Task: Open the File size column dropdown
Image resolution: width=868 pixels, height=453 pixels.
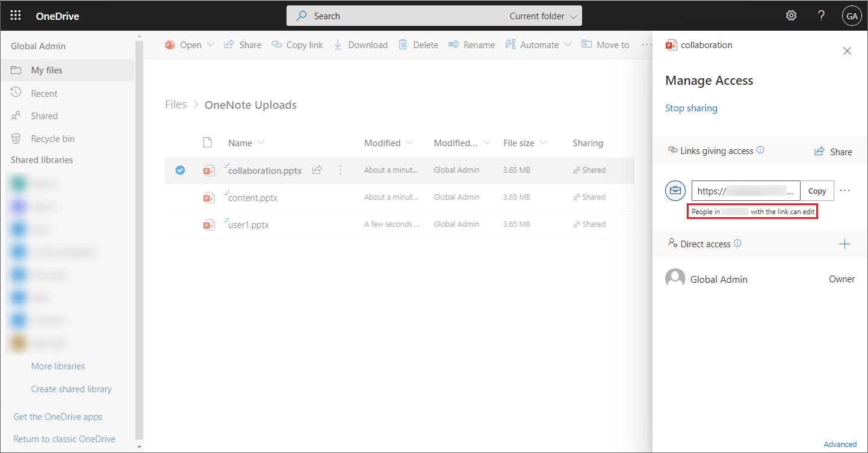Action: click(x=543, y=143)
